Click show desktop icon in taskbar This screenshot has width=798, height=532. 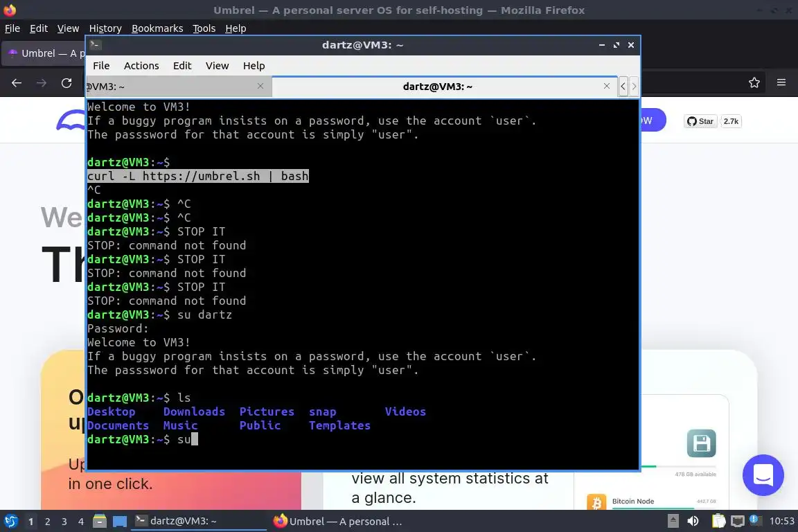coord(120,522)
